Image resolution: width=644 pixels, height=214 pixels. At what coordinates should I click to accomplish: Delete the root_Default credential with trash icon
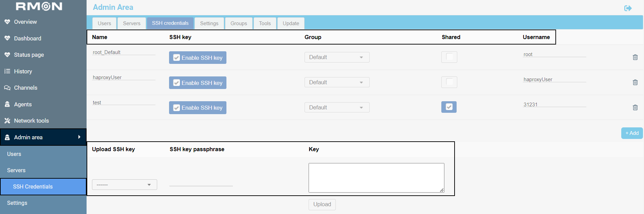click(635, 57)
